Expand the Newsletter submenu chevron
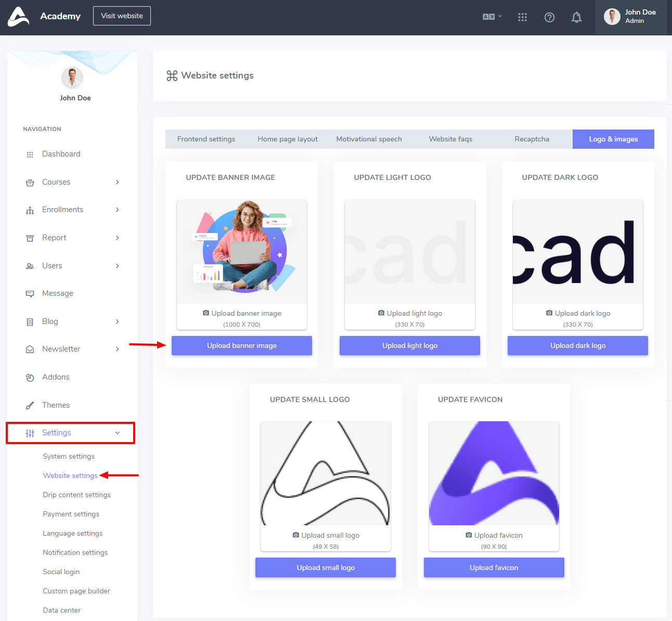Image resolution: width=672 pixels, height=621 pixels. tap(118, 349)
